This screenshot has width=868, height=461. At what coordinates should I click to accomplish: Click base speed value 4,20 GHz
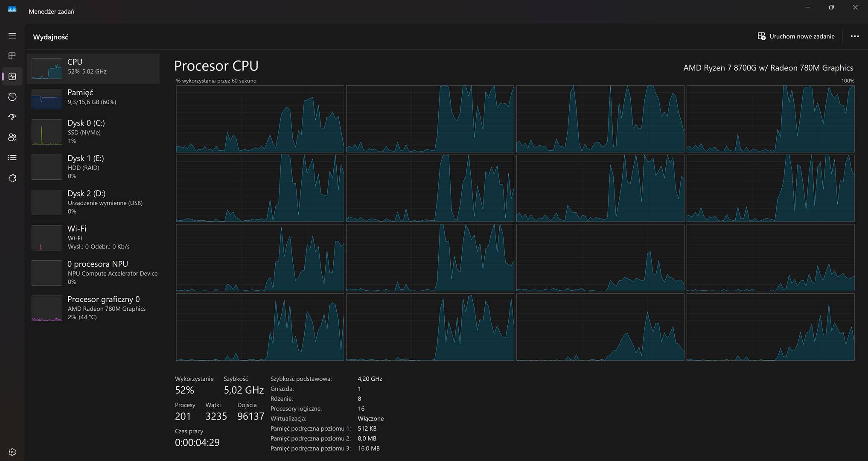click(370, 379)
